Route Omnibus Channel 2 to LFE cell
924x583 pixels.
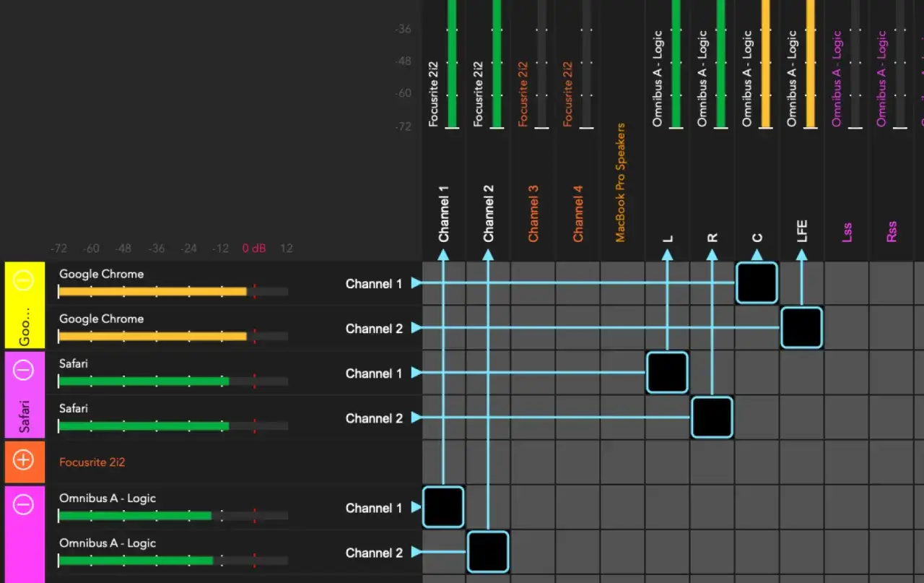(x=801, y=551)
